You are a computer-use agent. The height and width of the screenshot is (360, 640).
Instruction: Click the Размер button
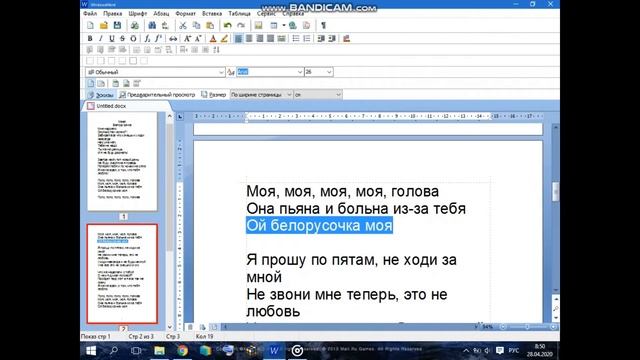(213, 95)
